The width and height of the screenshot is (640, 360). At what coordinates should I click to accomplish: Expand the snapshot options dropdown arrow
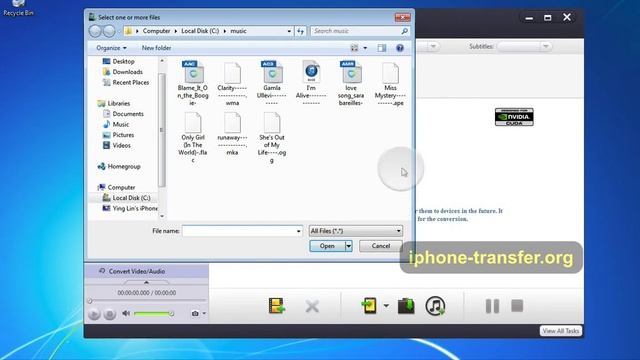click(x=204, y=313)
